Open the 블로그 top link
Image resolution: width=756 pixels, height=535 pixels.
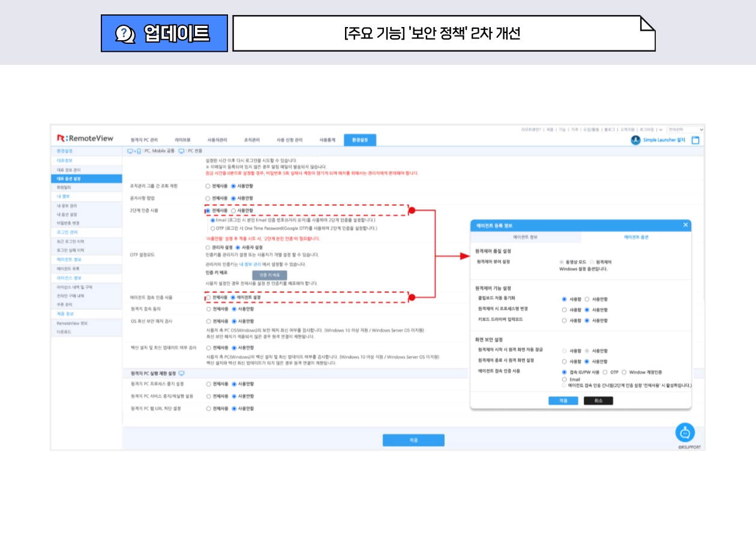coord(610,130)
